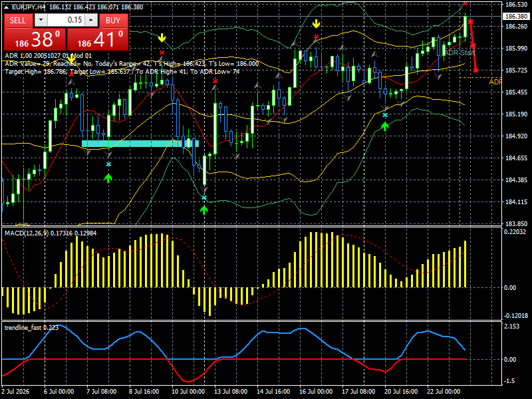Click the 8 Jul 16:00 time label
Viewport: 532px width, 399px height.
[144, 391]
